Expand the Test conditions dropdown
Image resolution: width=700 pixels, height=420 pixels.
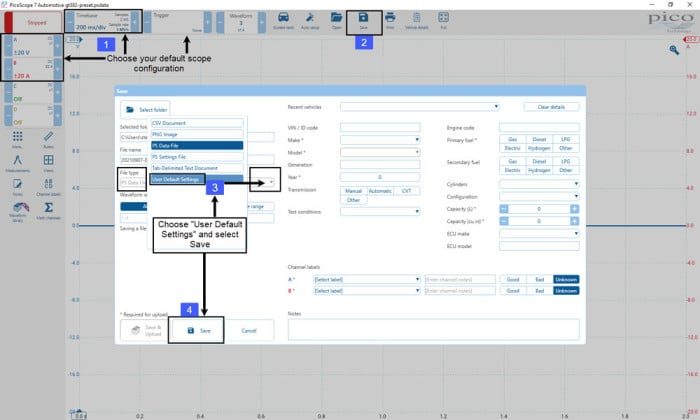[x=417, y=211]
